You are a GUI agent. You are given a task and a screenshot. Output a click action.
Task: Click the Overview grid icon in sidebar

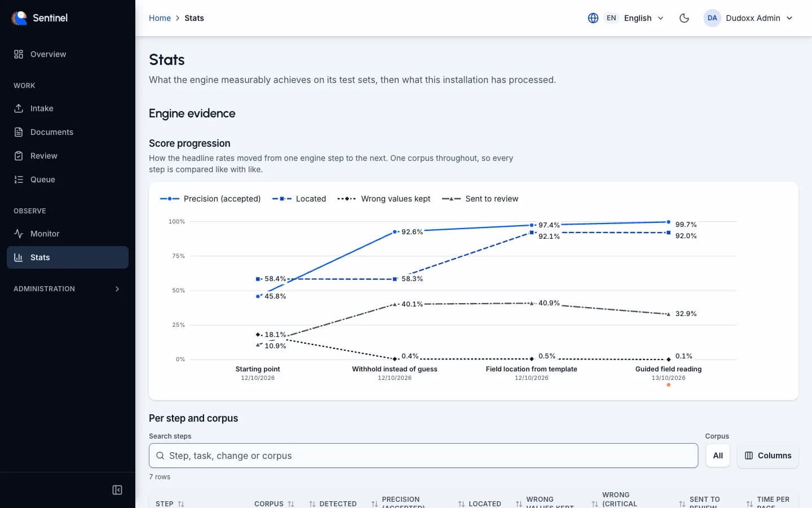click(19, 54)
